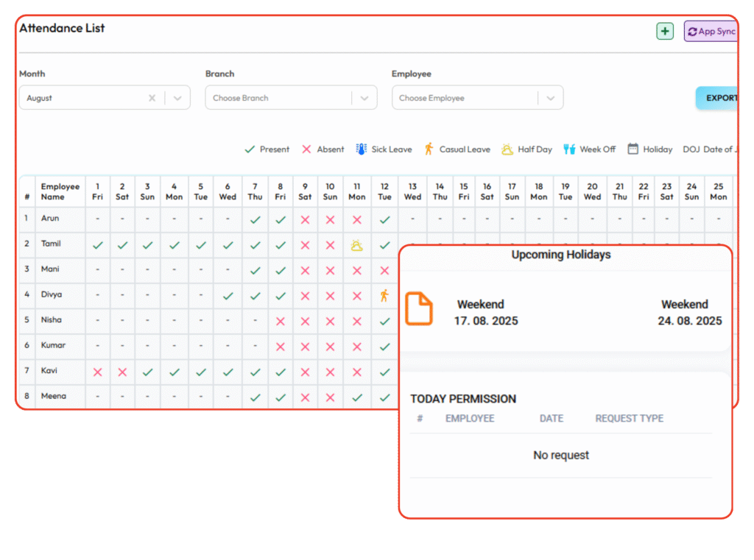754x560 pixels.
Task: Click Tamil's half day icon on 11 Mon
Action: 357,246
